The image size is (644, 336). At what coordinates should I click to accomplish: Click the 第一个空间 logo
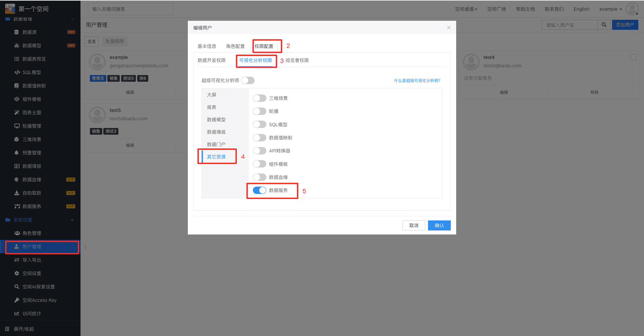[x=10, y=9]
